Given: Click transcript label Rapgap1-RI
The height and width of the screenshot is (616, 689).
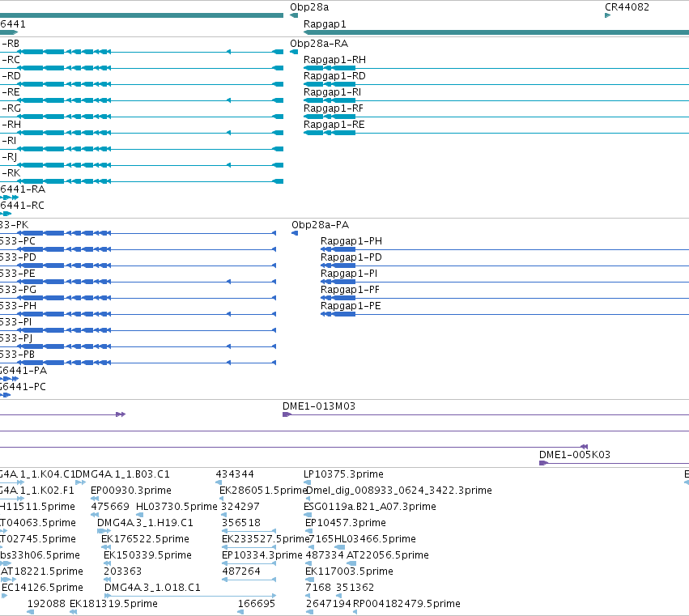Looking at the screenshot, I should coord(332,92).
